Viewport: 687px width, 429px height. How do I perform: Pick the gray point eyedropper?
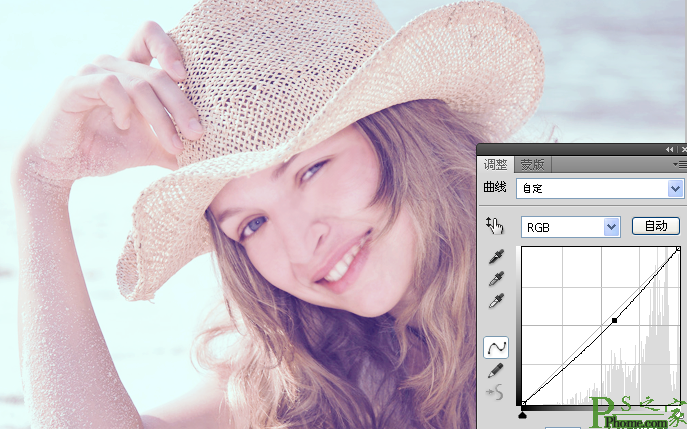point(496,278)
